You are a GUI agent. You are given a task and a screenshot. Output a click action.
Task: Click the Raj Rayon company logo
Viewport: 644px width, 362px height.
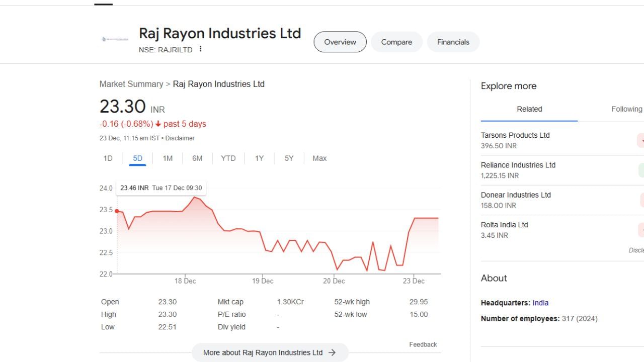[x=115, y=39]
